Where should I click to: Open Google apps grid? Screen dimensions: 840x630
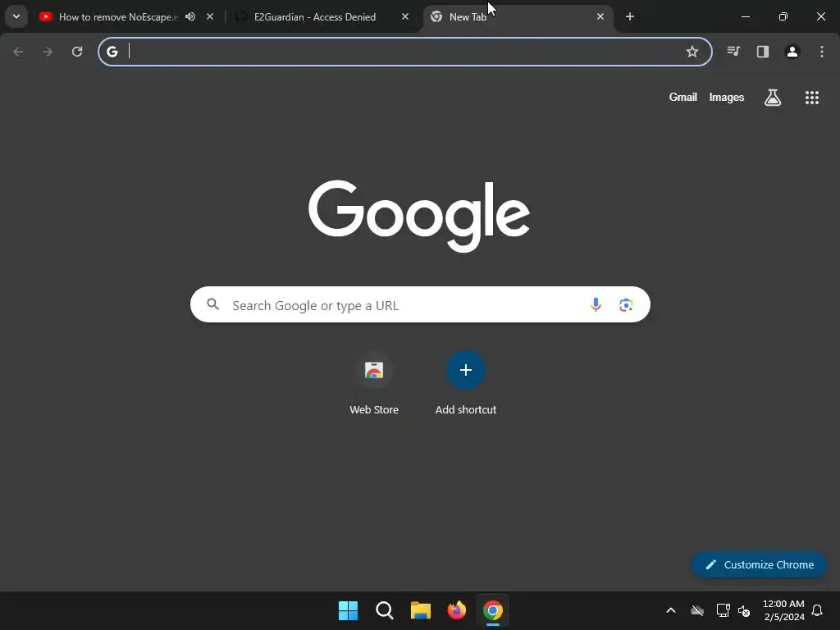[812, 98]
